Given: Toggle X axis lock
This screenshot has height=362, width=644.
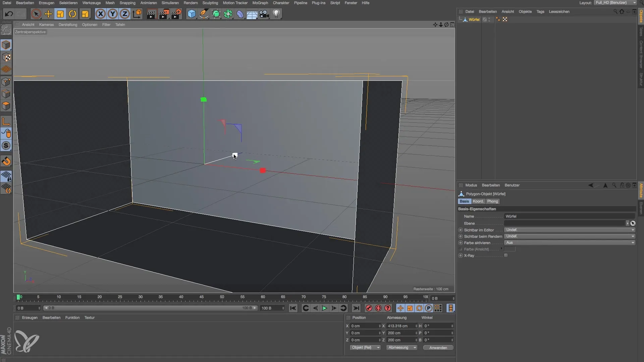Looking at the screenshot, I should pyautogui.click(x=100, y=14).
